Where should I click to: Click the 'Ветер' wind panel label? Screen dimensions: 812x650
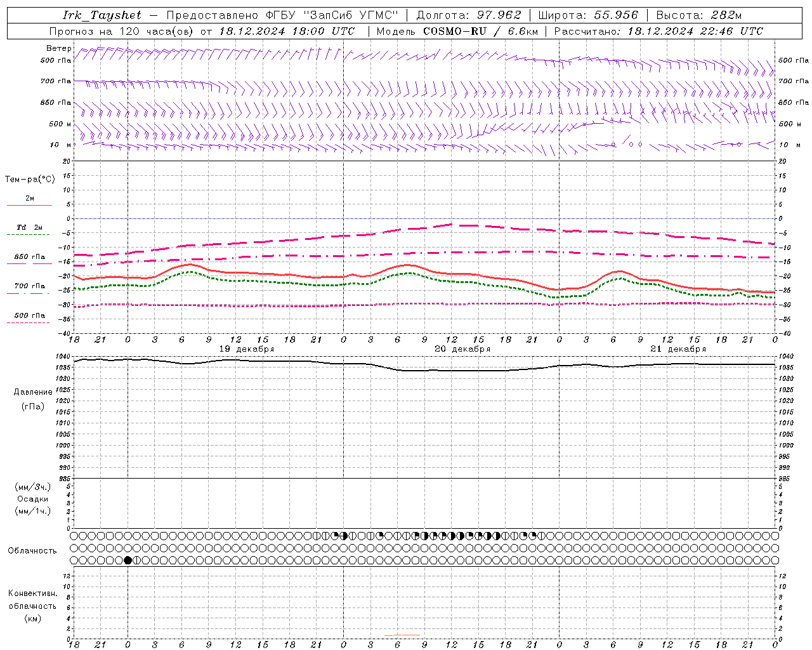pyautogui.click(x=59, y=48)
